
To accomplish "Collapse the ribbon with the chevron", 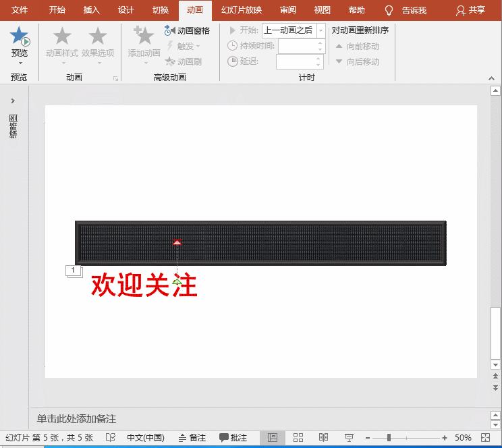I will (x=491, y=78).
